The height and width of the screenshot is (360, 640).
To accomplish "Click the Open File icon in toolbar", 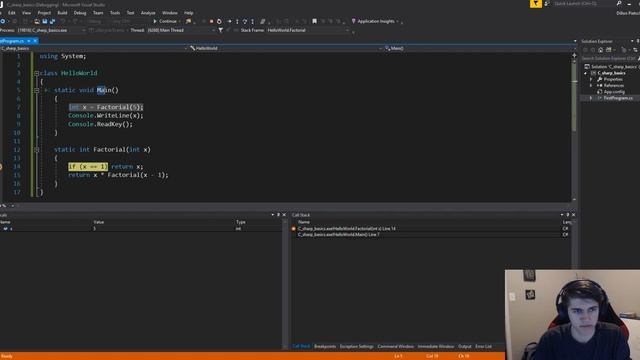I will pyautogui.click(x=37, y=21).
